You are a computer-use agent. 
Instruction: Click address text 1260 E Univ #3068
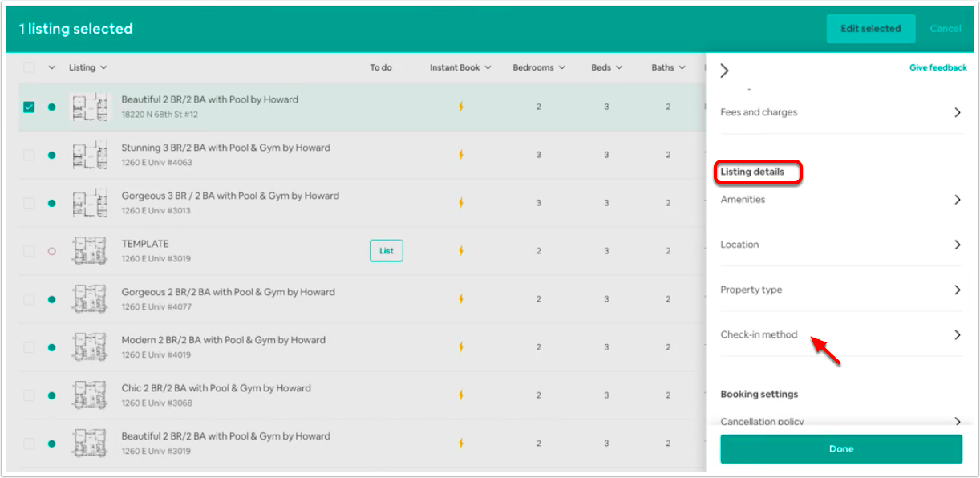coord(156,403)
